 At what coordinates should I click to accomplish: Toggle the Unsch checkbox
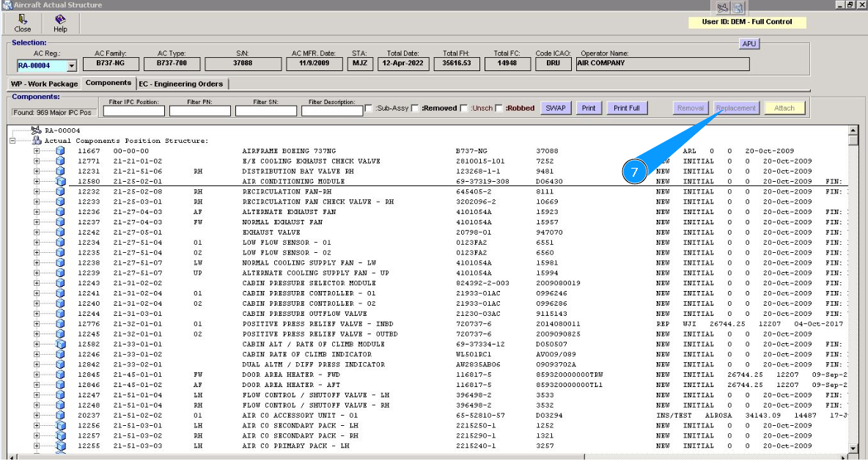[464, 108]
